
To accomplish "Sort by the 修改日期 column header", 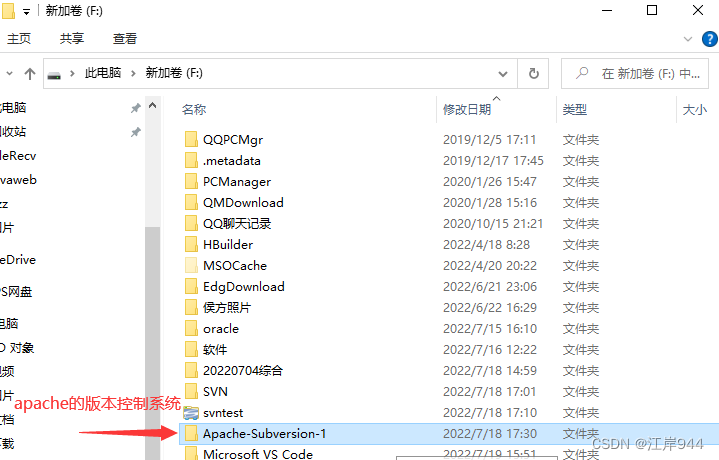I will pos(467,109).
